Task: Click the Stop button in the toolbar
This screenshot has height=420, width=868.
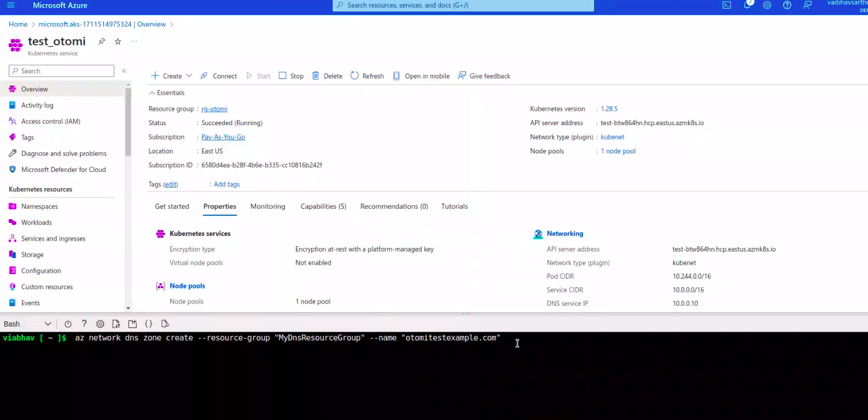Action: [x=291, y=76]
